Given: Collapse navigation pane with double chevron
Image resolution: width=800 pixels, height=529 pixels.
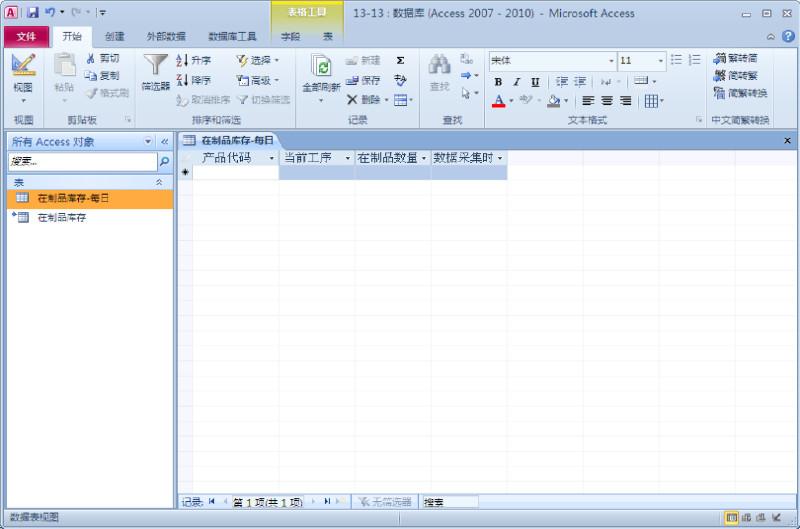Looking at the screenshot, I should (164, 142).
